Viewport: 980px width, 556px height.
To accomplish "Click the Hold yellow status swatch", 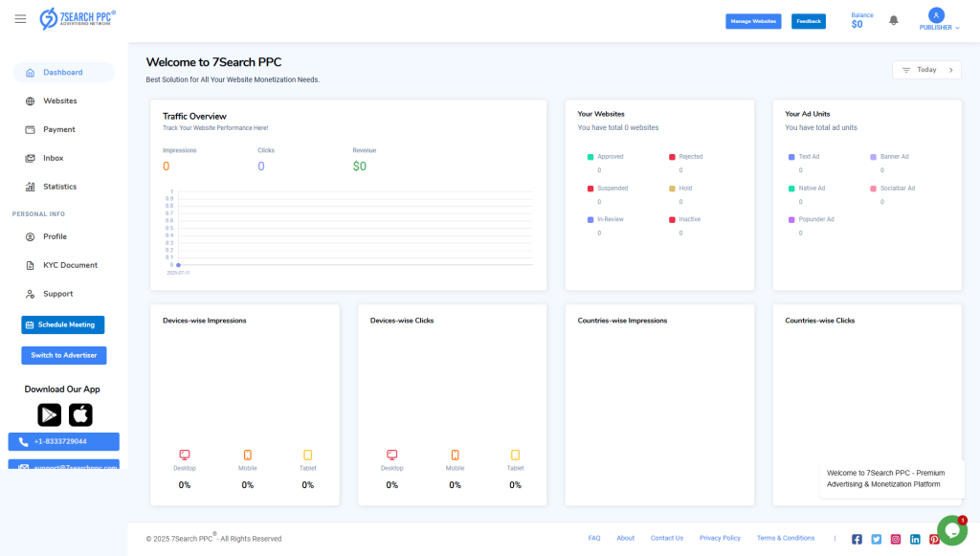I will pos(672,188).
